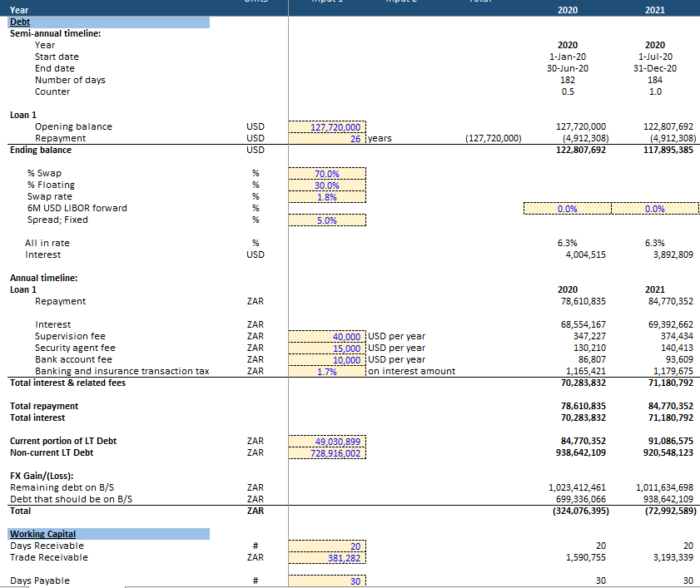
Task: Select the interest value 3,892,809
Action: [x=673, y=254]
